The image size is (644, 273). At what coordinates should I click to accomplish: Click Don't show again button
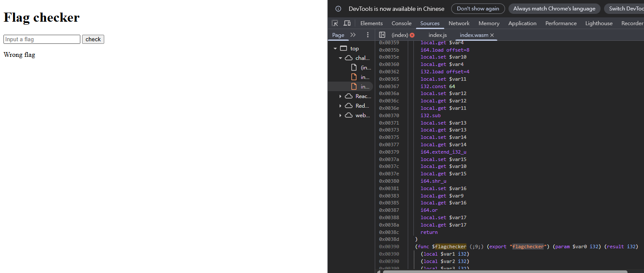click(478, 9)
